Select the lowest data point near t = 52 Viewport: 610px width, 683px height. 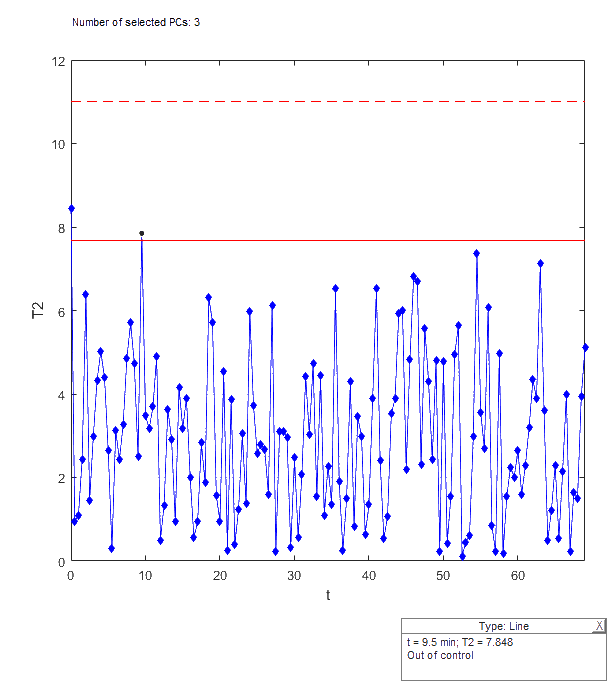(462, 555)
